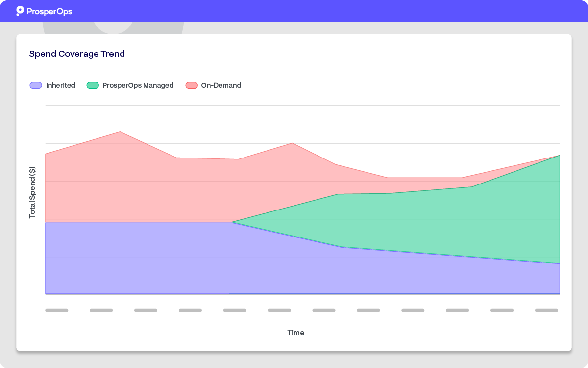
Task: Select the first x-axis tick placeholder
Action: (56, 310)
